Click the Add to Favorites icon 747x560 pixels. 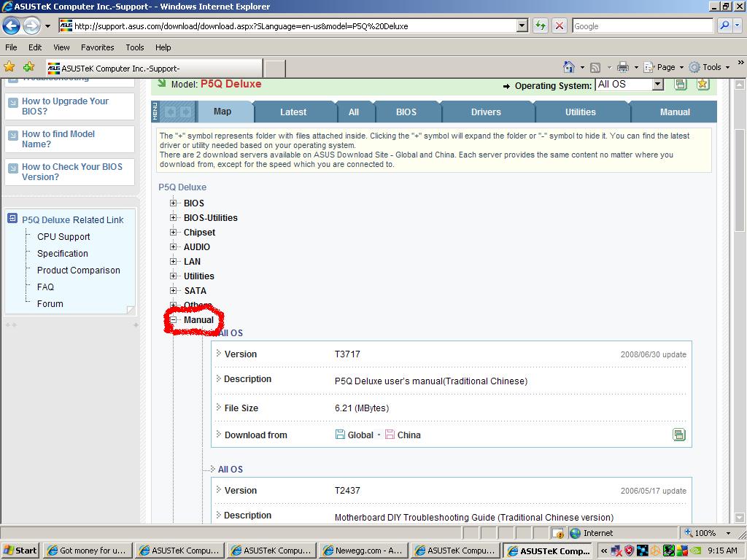point(29,66)
